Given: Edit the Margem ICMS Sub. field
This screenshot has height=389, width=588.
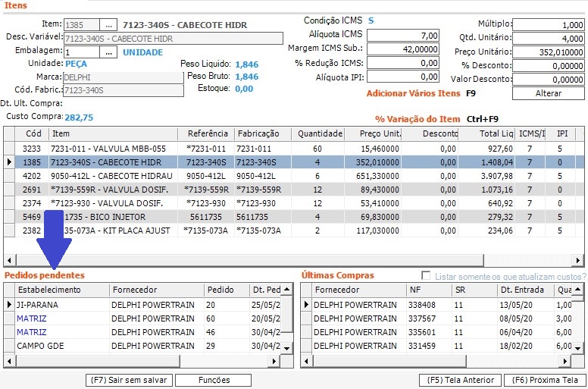Looking at the screenshot, I should coord(403,49).
